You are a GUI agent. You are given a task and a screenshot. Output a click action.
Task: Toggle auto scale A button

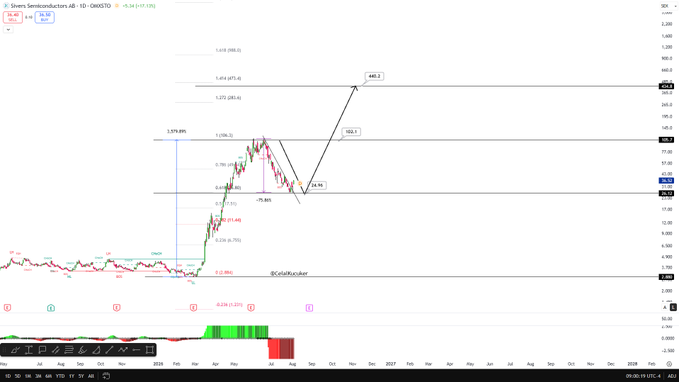[665, 307]
